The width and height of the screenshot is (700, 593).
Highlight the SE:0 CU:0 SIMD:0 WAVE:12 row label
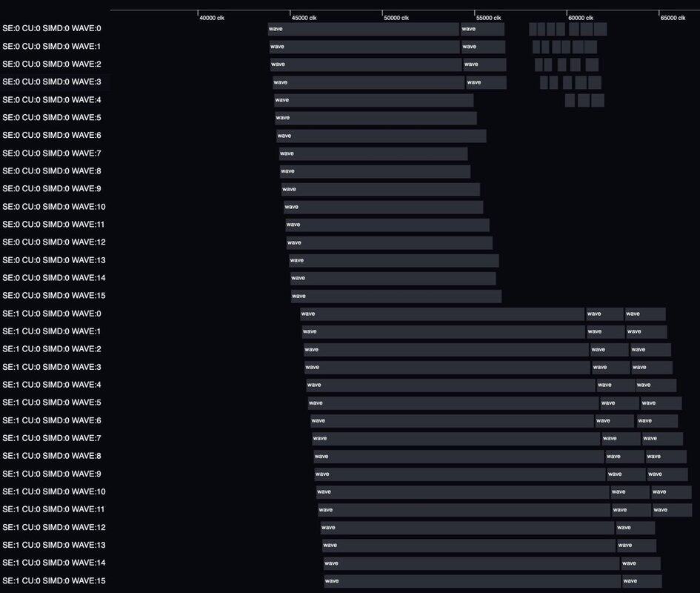pos(54,242)
